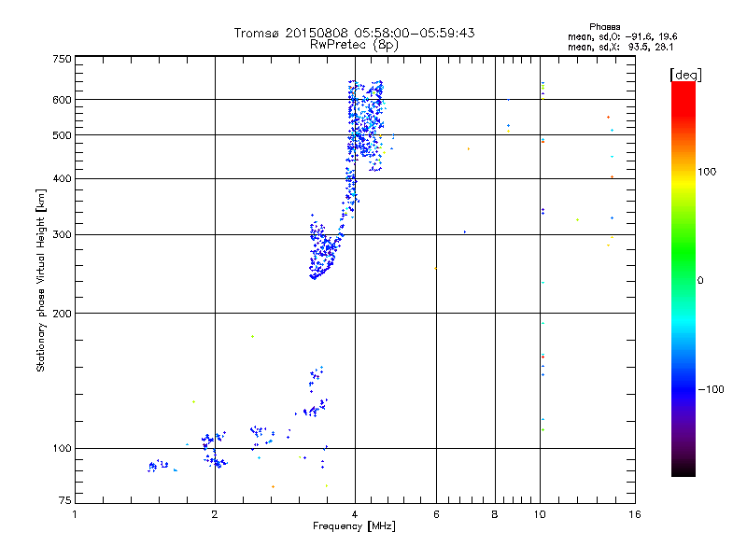
Task: Click the y-axis tick label '75'
Action: click(x=65, y=500)
